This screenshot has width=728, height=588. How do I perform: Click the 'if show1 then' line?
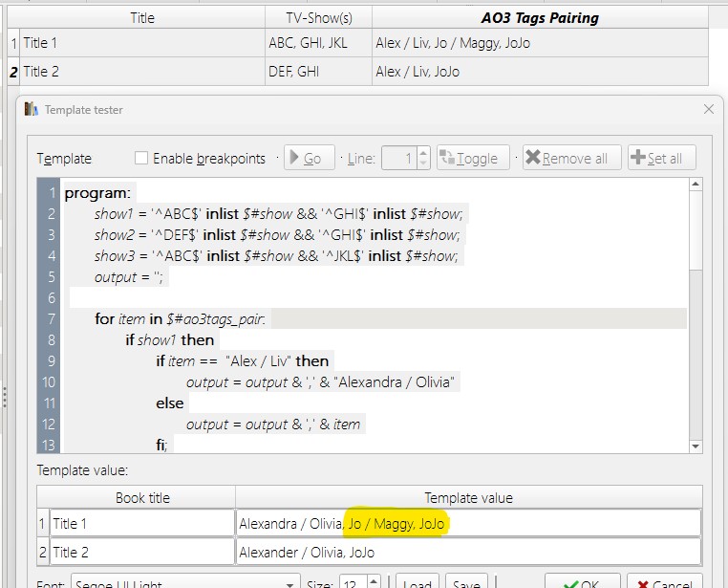(169, 340)
